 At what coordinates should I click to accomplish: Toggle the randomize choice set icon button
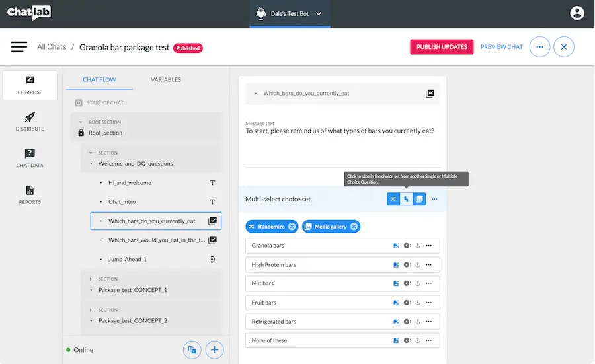point(393,199)
